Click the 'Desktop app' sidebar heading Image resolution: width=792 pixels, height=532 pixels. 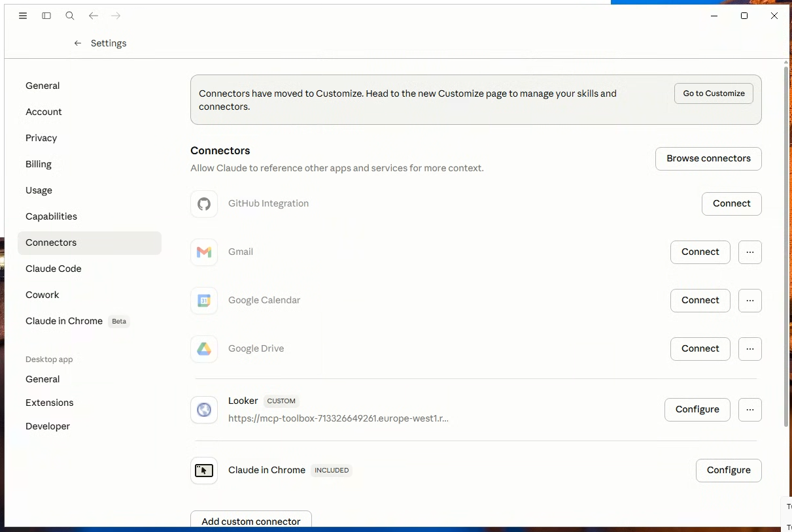[x=49, y=359]
